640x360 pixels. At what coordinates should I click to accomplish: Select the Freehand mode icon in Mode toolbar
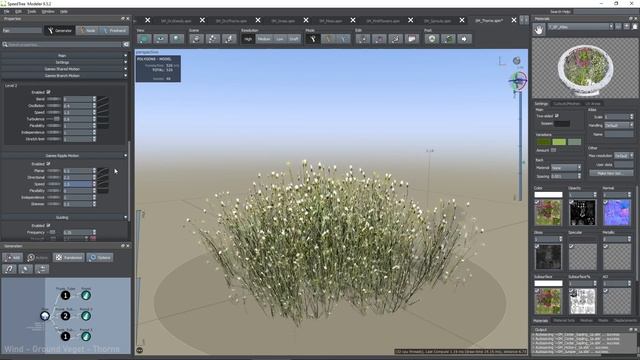pyautogui.click(x=344, y=39)
